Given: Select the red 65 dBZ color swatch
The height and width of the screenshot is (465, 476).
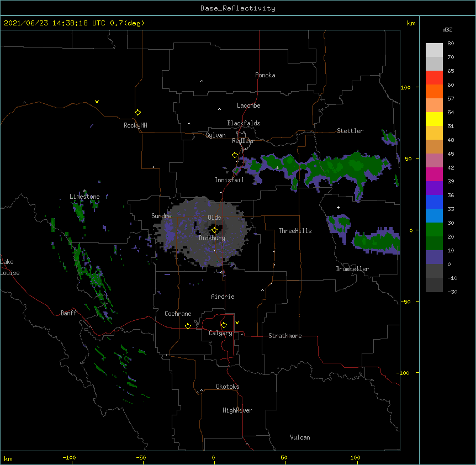Looking at the screenshot, I should [x=434, y=77].
